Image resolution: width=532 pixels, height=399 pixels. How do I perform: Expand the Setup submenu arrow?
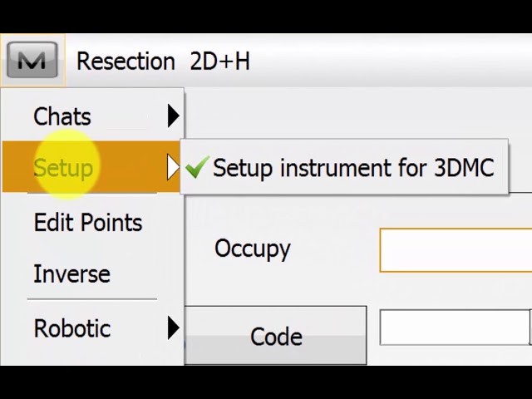click(x=173, y=168)
